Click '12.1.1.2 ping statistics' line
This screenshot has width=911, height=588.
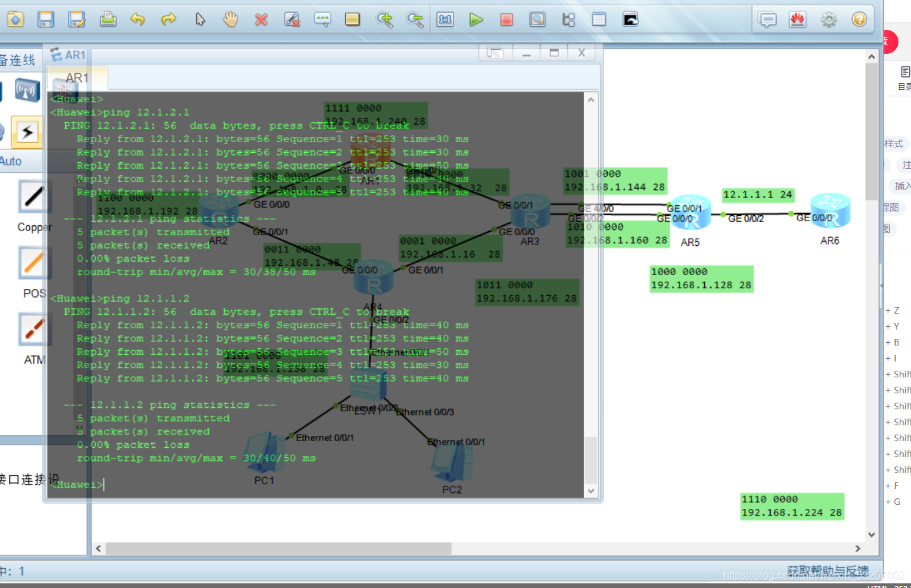pos(170,405)
